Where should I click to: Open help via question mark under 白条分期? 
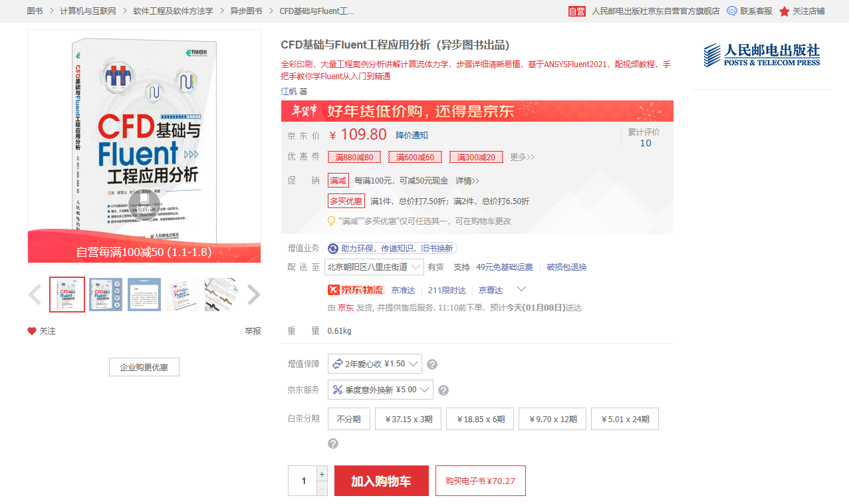pyautogui.click(x=332, y=443)
